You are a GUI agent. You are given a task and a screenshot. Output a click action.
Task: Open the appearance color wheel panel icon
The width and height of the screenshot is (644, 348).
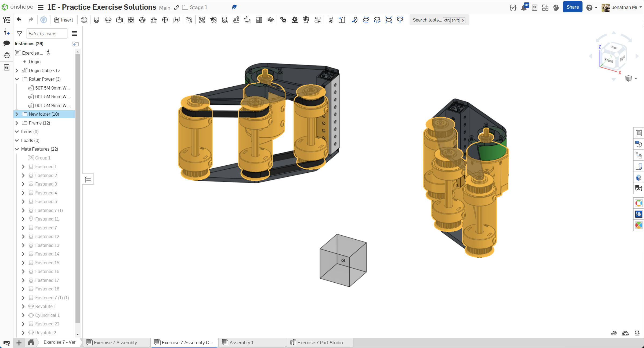coord(639,225)
